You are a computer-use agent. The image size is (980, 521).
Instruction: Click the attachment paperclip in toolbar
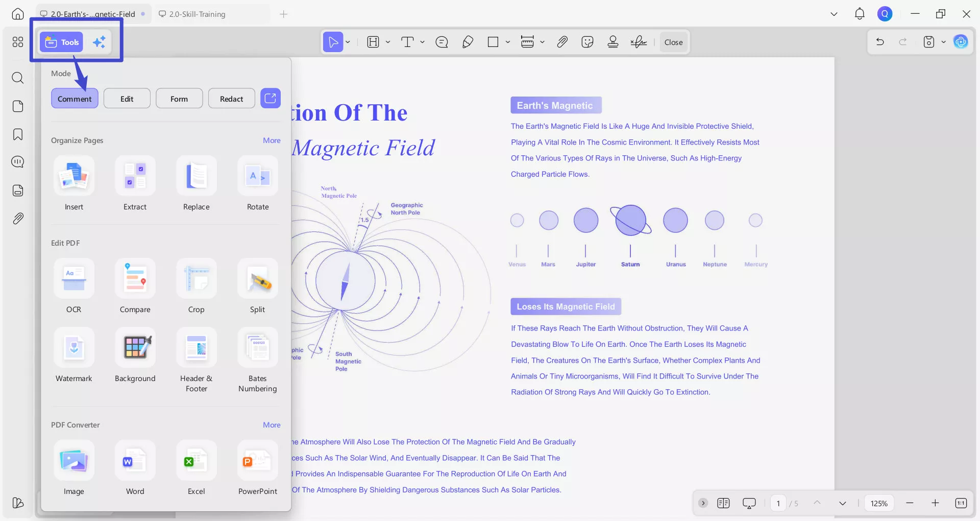coord(562,42)
